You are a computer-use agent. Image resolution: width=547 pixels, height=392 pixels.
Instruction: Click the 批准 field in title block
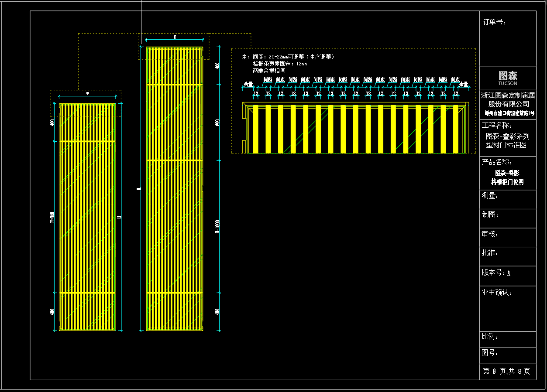coord(490,253)
